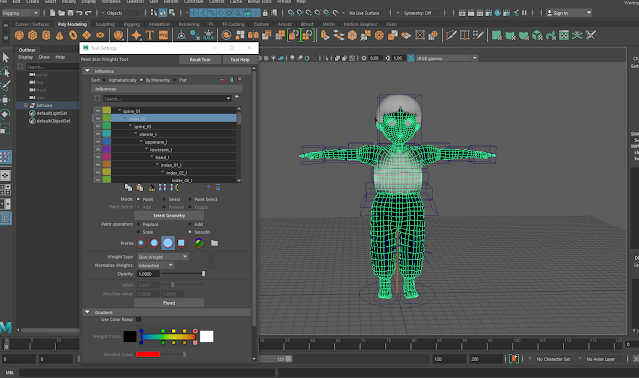Choose Add paint operation
Screen dimensions: 639x378
click(190, 224)
